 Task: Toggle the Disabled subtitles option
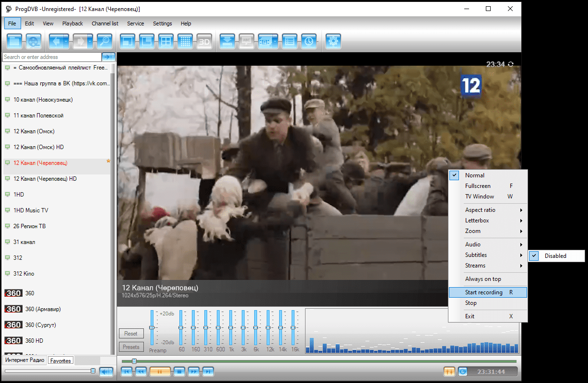(556, 256)
